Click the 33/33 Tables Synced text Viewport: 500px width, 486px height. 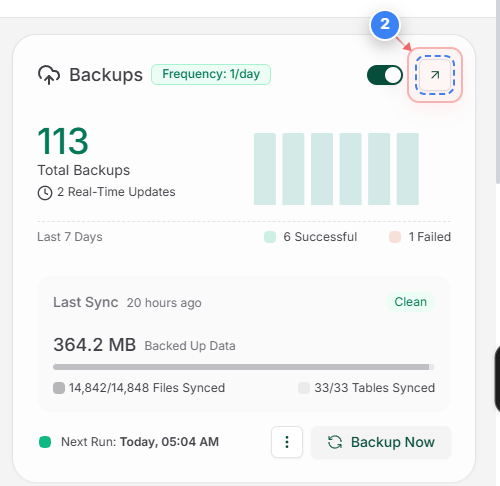pyautogui.click(x=375, y=388)
